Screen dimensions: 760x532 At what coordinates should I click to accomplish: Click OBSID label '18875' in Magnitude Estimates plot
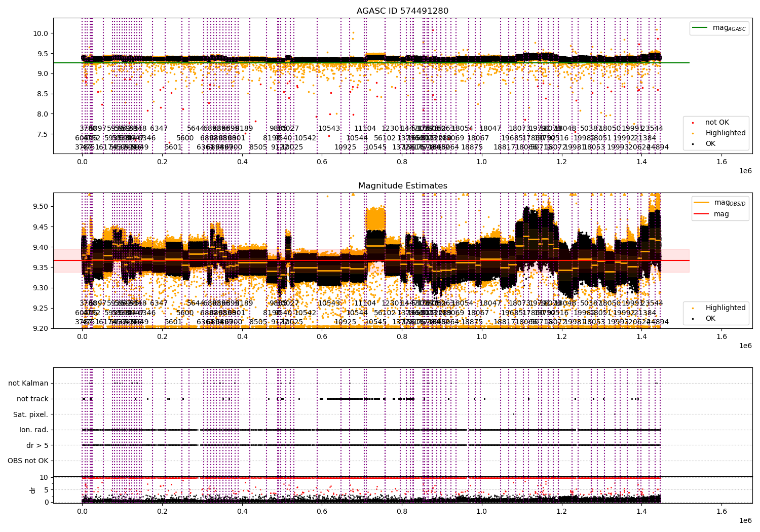(472, 322)
